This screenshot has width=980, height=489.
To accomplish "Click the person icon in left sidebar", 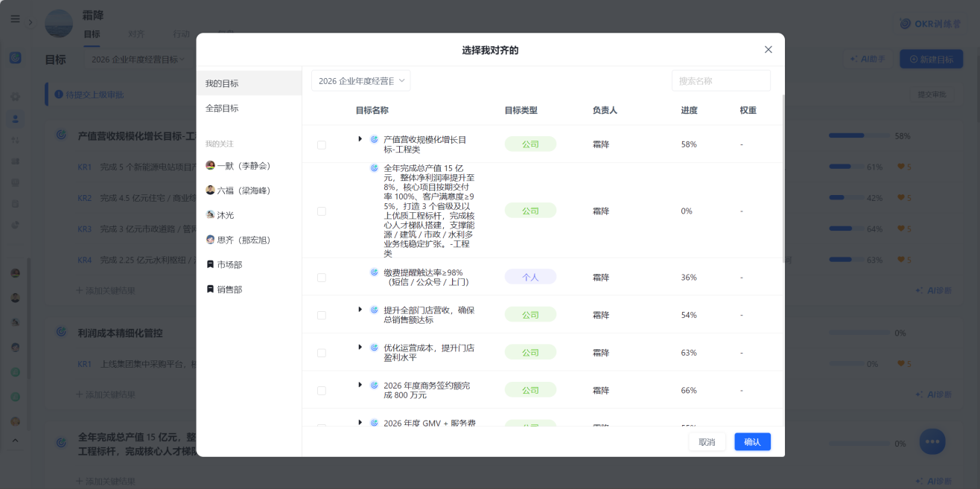I will (15, 118).
